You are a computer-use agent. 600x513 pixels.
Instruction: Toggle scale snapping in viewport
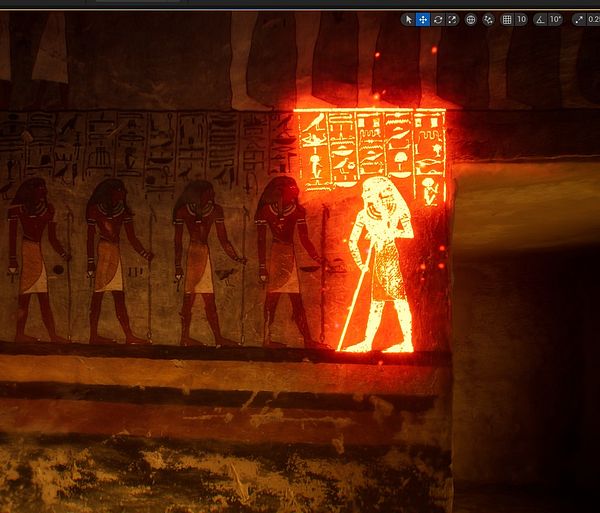579,20
